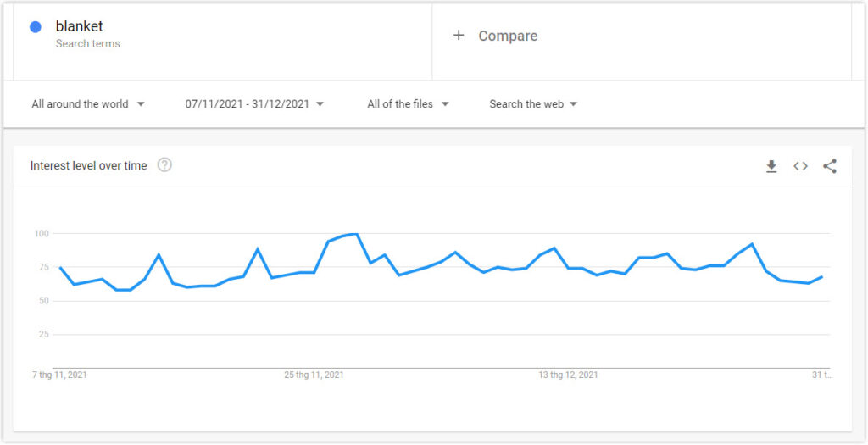The height and width of the screenshot is (445, 868).
Task: Click the Interest level over time heading
Action: tap(88, 165)
